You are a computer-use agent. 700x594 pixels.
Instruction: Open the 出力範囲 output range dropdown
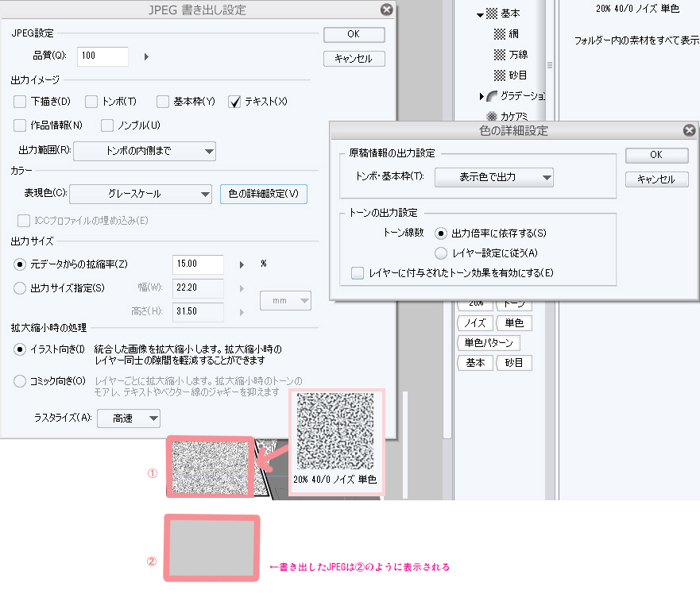click(145, 151)
